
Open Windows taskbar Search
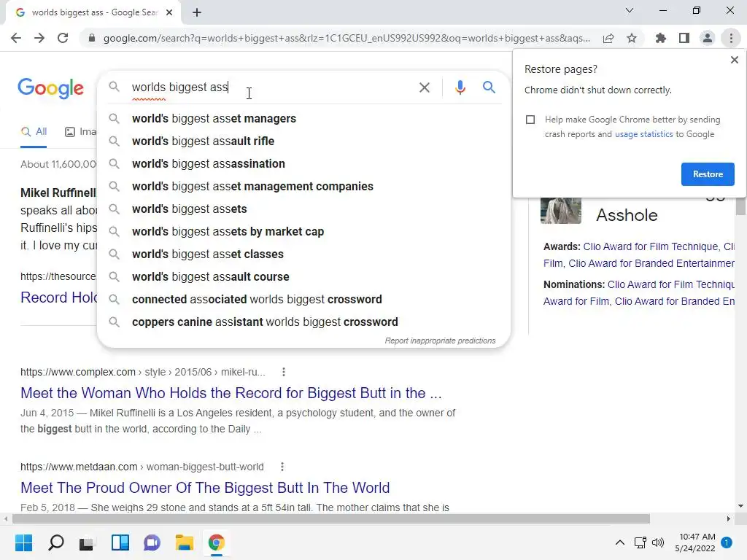click(55, 542)
